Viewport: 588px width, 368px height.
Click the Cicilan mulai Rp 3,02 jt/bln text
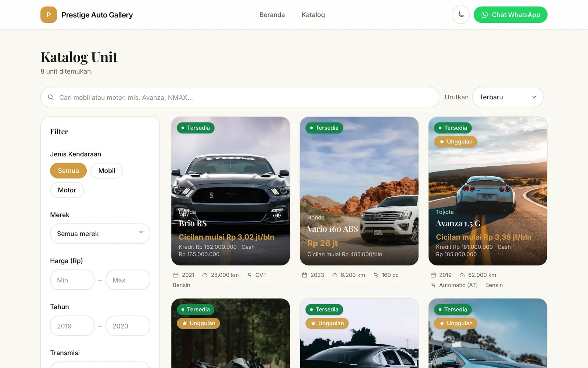click(226, 237)
